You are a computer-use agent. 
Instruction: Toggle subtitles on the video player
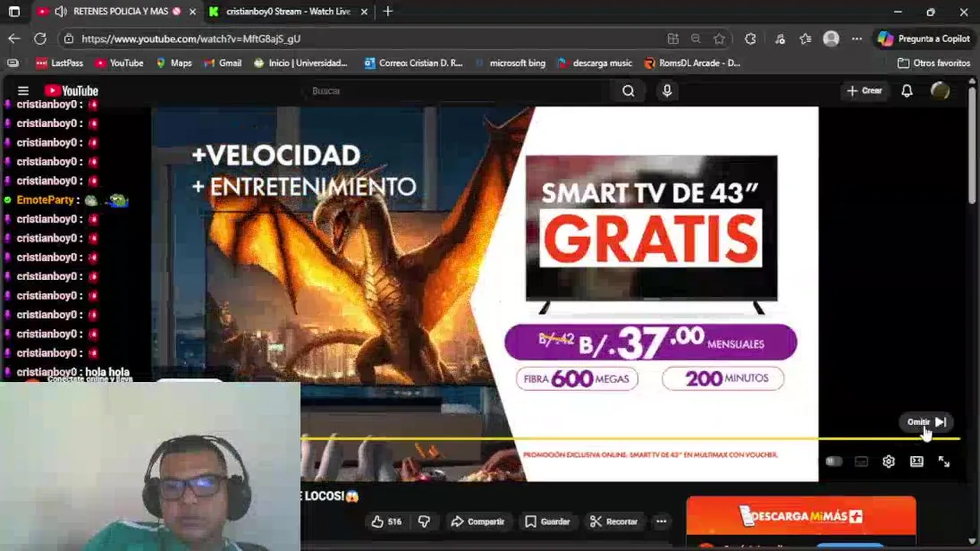point(861,461)
